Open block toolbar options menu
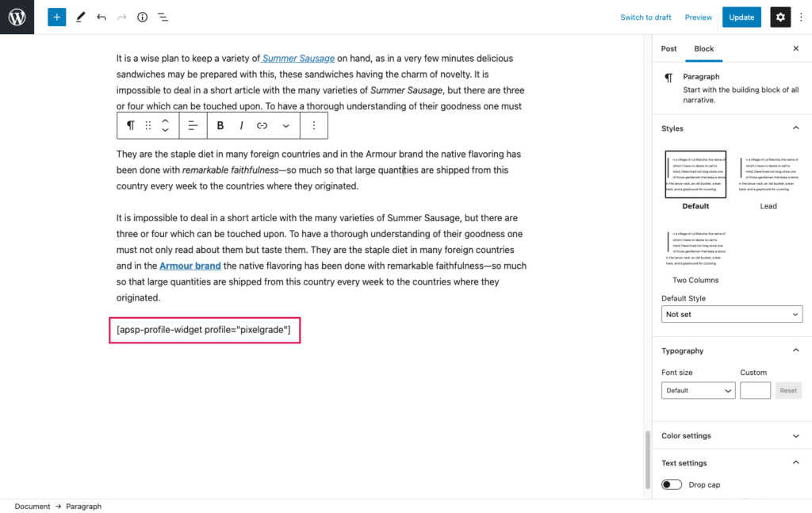The height and width of the screenshot is (513, 812). pyautogui.click(x=313, y=125)
